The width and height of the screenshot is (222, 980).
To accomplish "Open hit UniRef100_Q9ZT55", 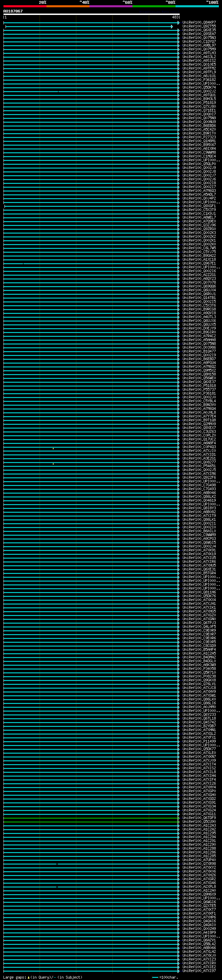I will tap(199, 26).
